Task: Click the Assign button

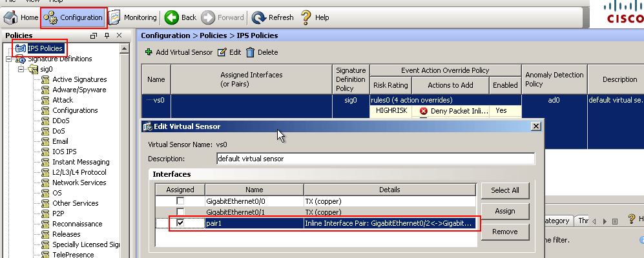Action: point(504,212)
